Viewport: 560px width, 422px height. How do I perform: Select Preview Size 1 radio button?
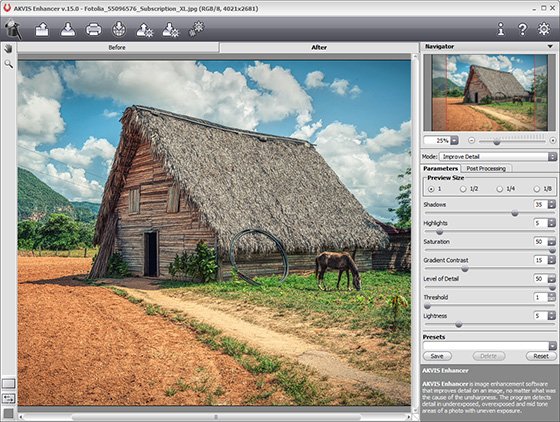pos(431,189)
